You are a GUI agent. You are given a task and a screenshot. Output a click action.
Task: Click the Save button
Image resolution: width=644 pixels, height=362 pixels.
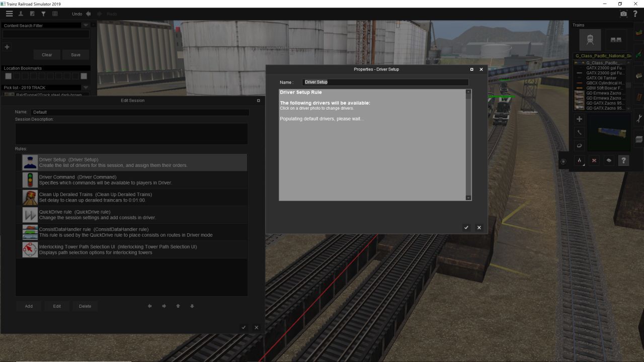coord(75,55)
